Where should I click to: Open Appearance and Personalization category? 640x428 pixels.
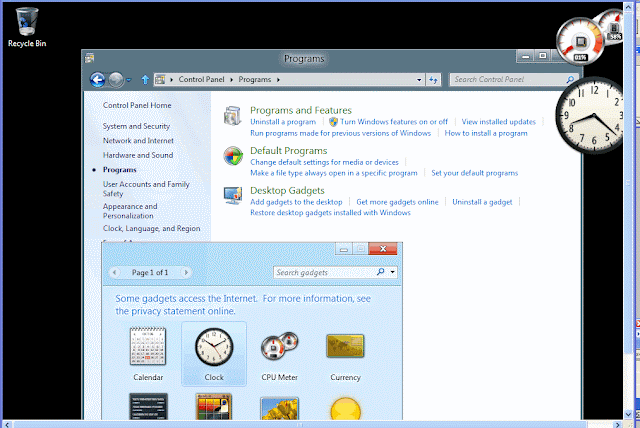click(x=130, y=211)
